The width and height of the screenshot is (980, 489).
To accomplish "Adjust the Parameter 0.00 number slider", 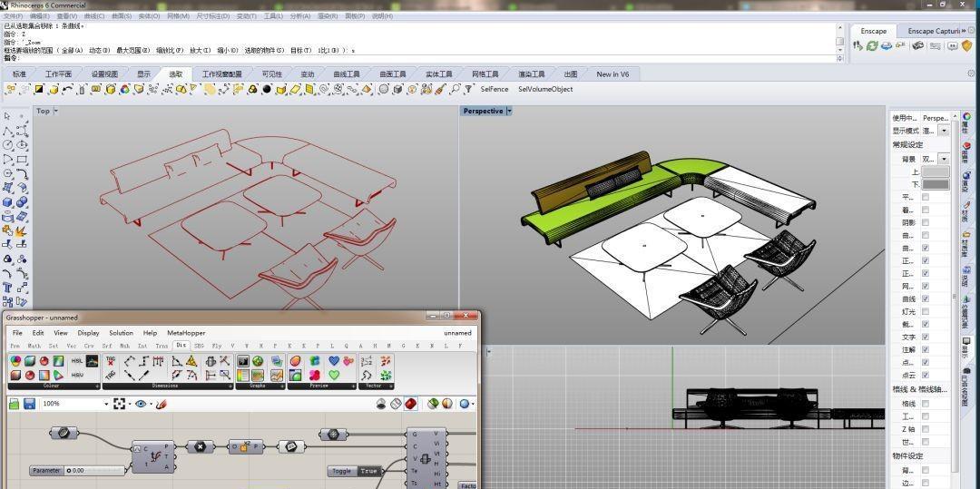I will click(x=77, y=470).
